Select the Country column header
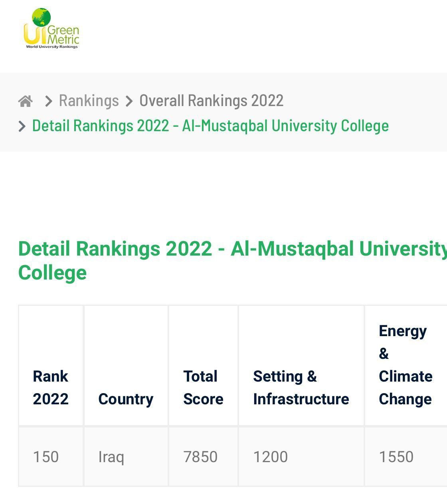 click(126, 399)
